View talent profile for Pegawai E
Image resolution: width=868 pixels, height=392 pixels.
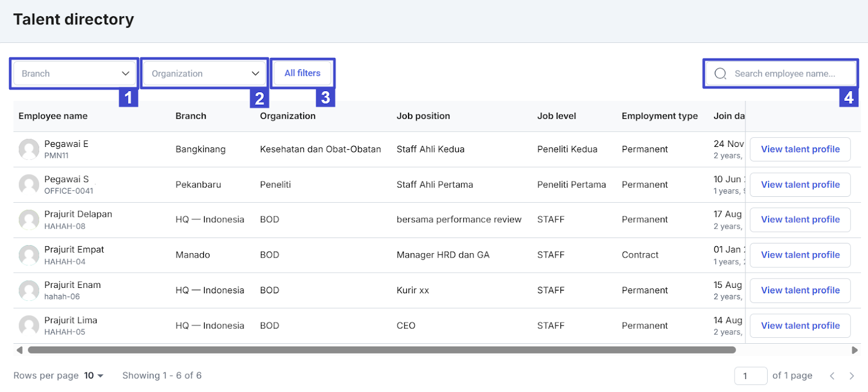(x=800, y=149)
